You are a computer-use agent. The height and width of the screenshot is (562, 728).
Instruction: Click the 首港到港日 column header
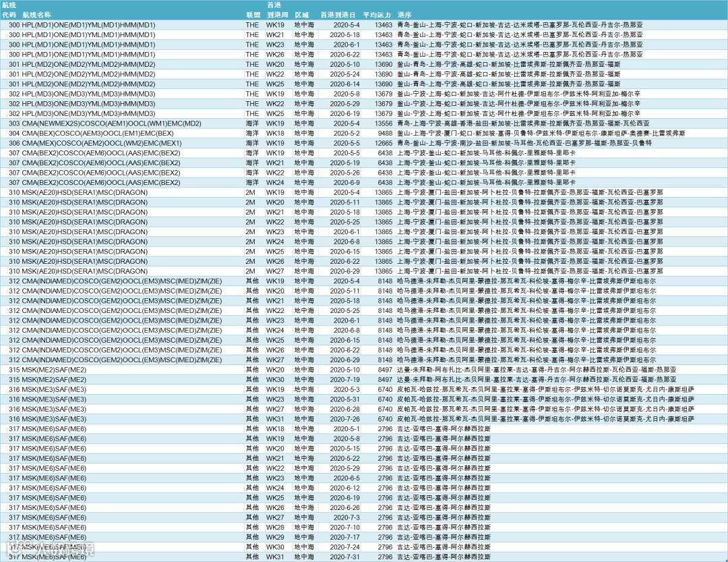point(338,15)
